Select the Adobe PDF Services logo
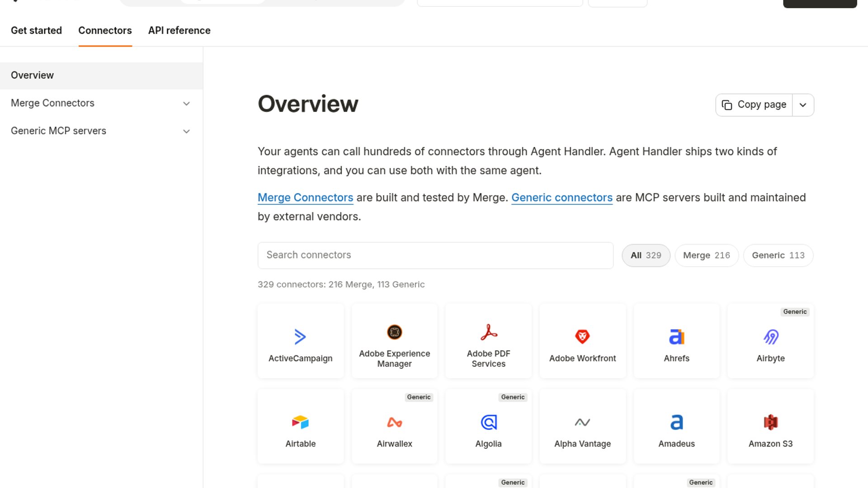 click(488, 332)
